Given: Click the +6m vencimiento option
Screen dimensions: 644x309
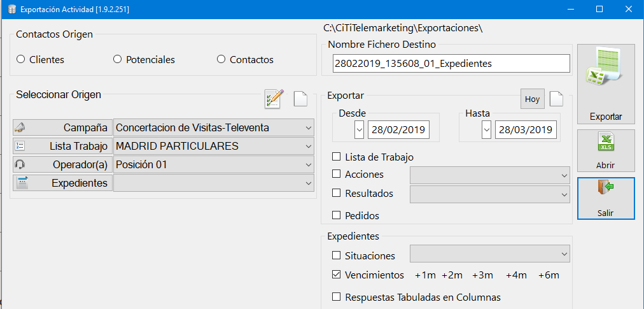Looking at the screenshot, I should tap(549, 275).
